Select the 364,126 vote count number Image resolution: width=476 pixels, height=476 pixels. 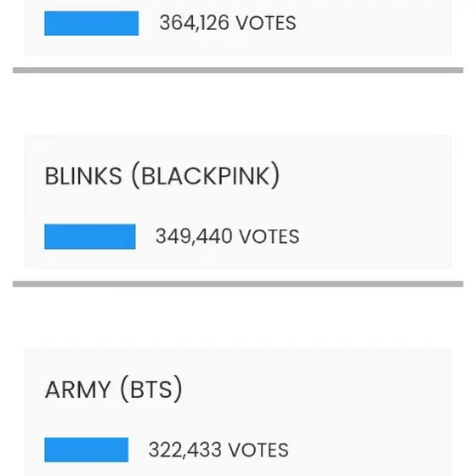pyautogui.click(x=195, y=23)
